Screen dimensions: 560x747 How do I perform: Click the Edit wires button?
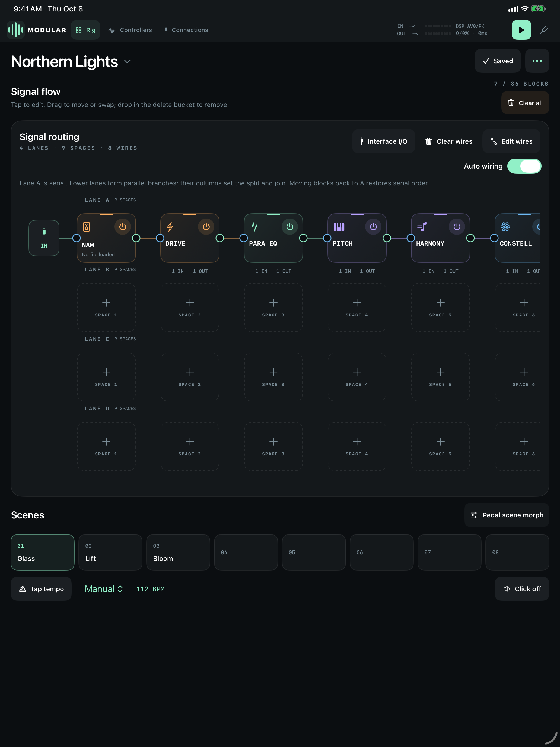click(511, 141)
